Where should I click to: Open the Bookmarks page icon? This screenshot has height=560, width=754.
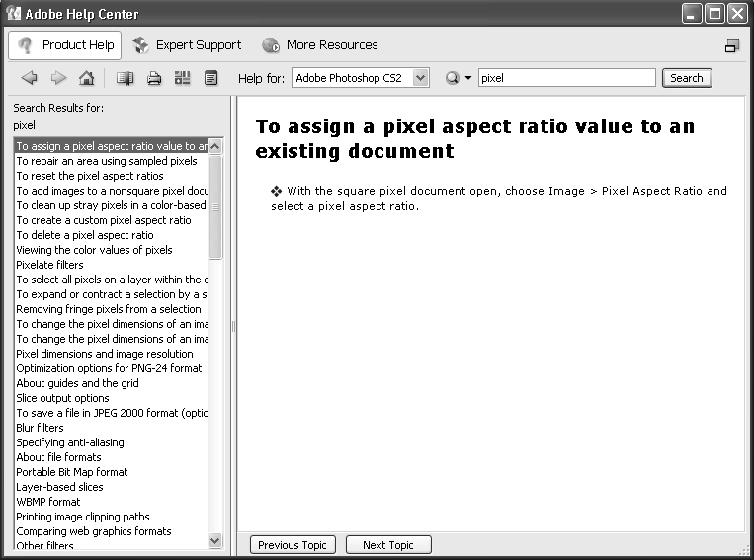coord(211,78)
